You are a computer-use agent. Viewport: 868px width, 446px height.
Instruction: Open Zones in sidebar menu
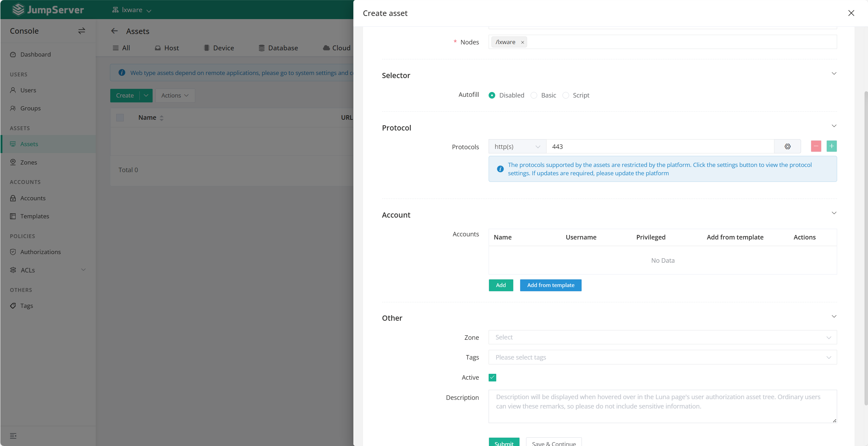pos(28,162)
